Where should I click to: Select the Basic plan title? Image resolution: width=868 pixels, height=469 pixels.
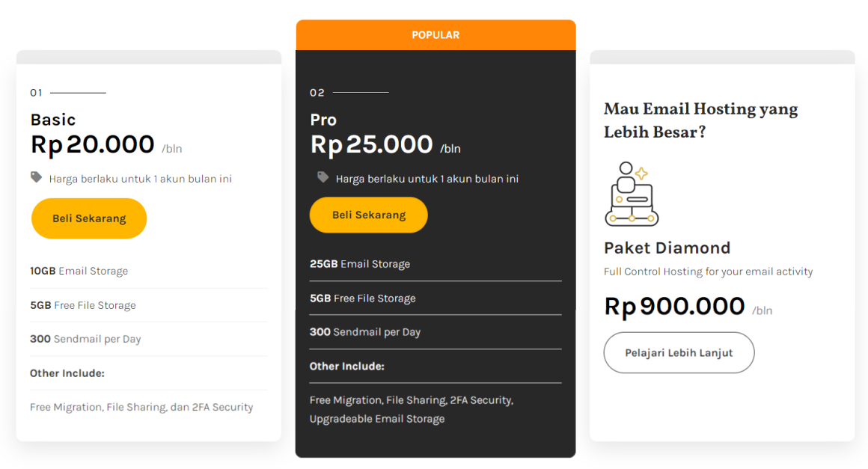tap(52, 120)
